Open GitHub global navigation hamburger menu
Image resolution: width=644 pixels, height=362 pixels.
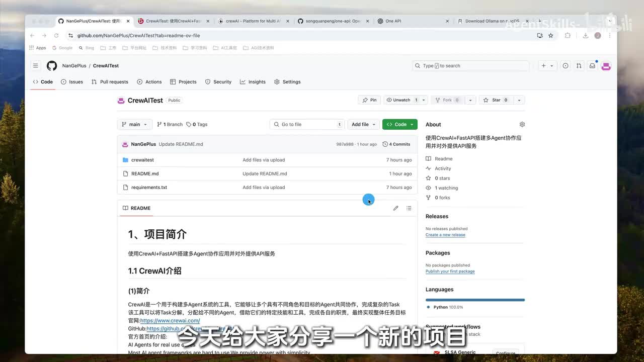pos(36,66)
